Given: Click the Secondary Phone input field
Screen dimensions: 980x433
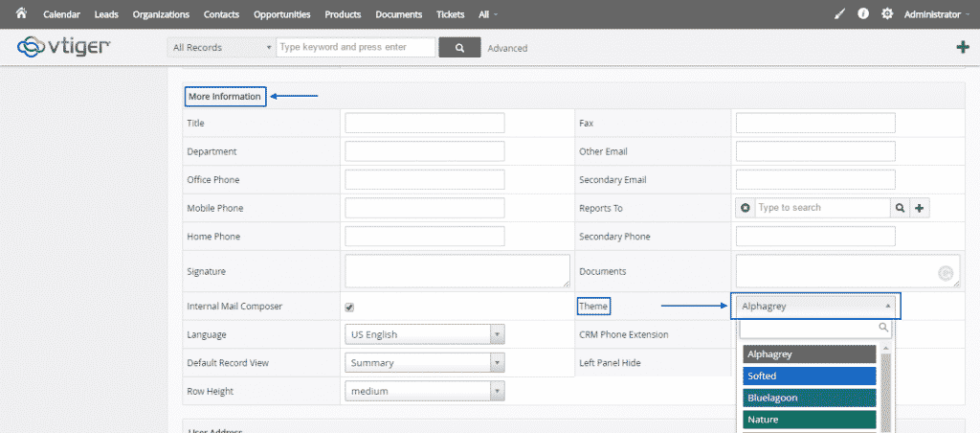Looking at the screenshot, I should tap(815, 237).
